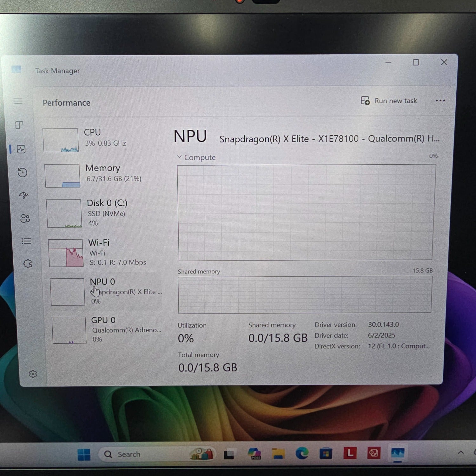Open the Details list page icon
Image resolution: width=476 pixels, height=476 pixels.
26,241
